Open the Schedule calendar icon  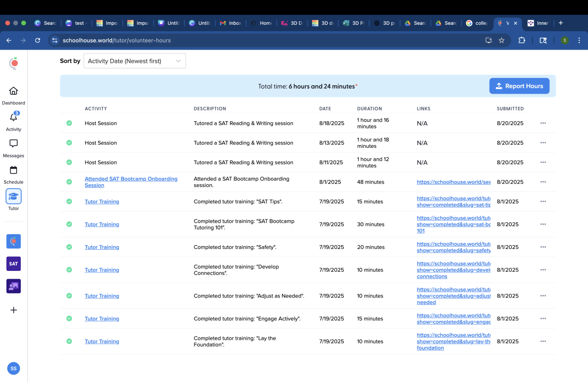point(13,170)
